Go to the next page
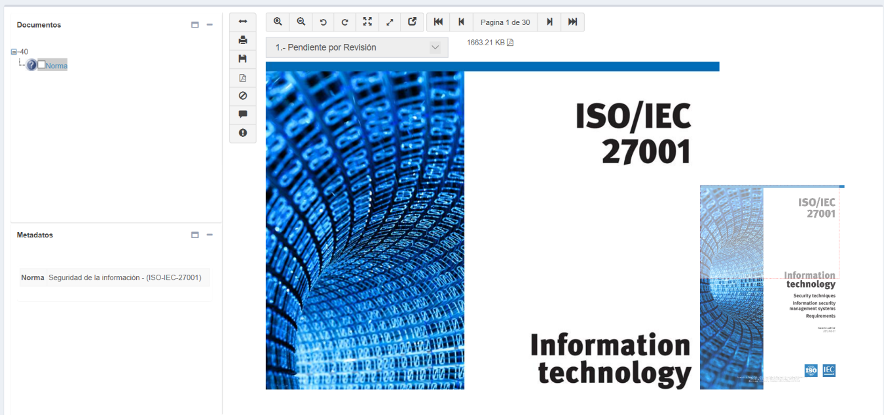The height and width of the screenshot is (416, 884). (x=550, y=22)
